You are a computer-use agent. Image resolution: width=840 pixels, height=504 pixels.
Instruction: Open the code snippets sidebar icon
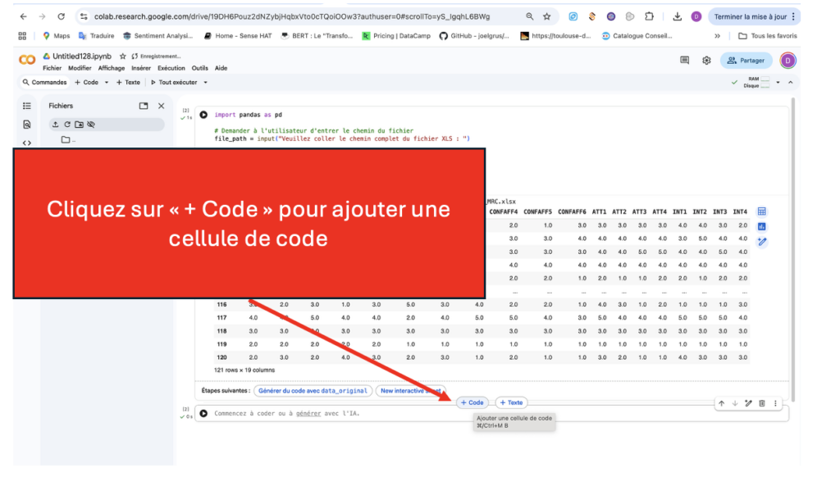click(x=27, y=143)
